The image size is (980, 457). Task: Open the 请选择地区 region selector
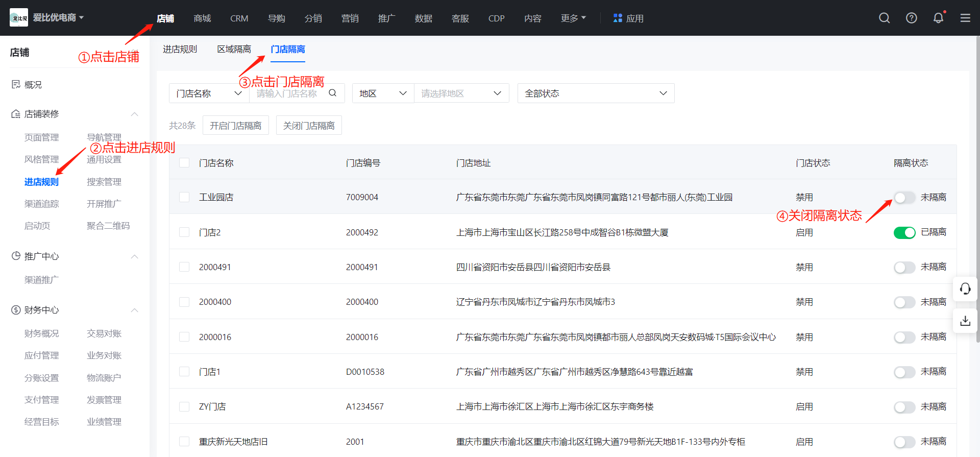pyautogui.click(x=461, y=93)
